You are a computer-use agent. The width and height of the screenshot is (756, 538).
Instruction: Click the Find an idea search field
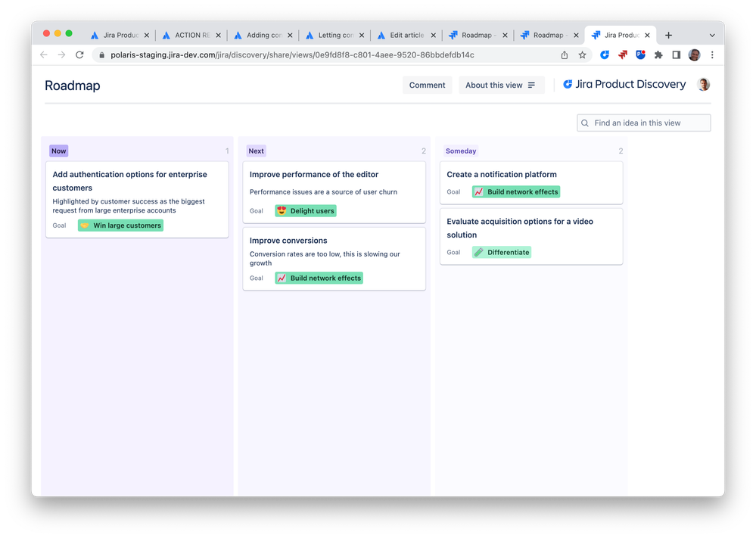[644, 123]
